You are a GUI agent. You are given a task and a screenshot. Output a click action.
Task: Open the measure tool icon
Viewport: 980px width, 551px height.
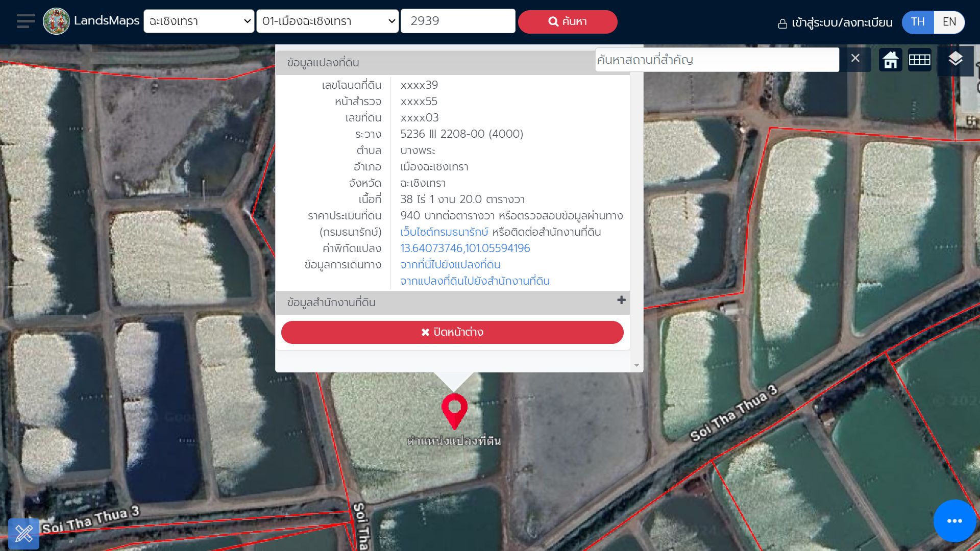pos(24,534)
